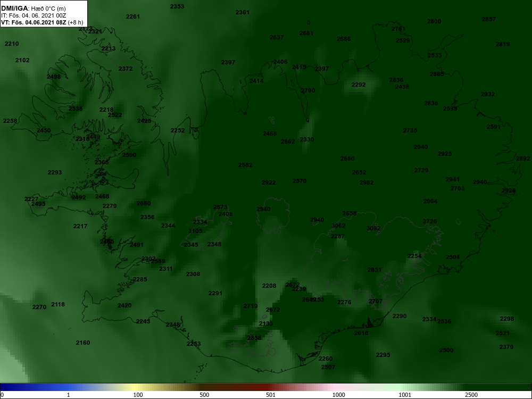Click the 'VT: Fös. 04.06.2021 08Z (+8 h)' line
The width and height of the screenshot is (532, 399).
point(42,22)
